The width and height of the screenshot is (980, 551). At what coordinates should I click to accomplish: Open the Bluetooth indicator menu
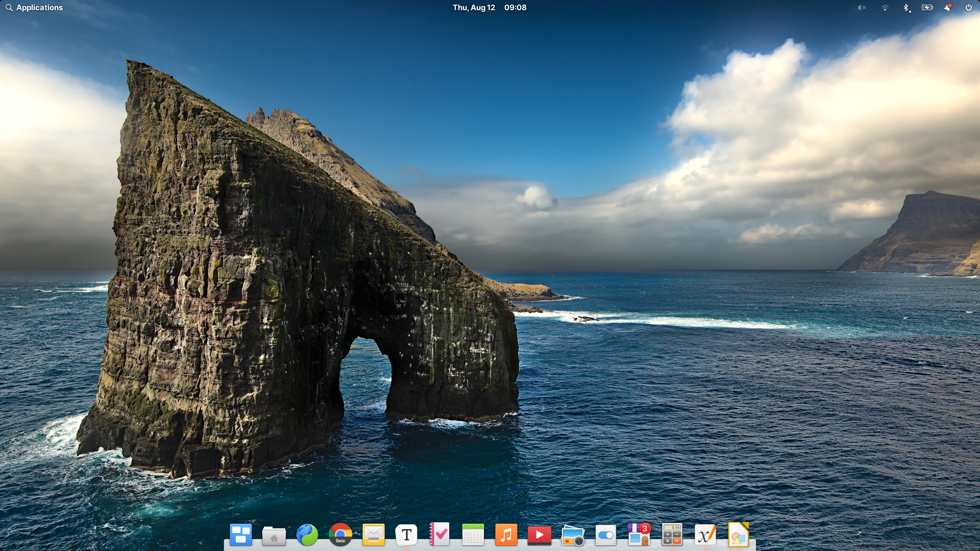(907, 8)
